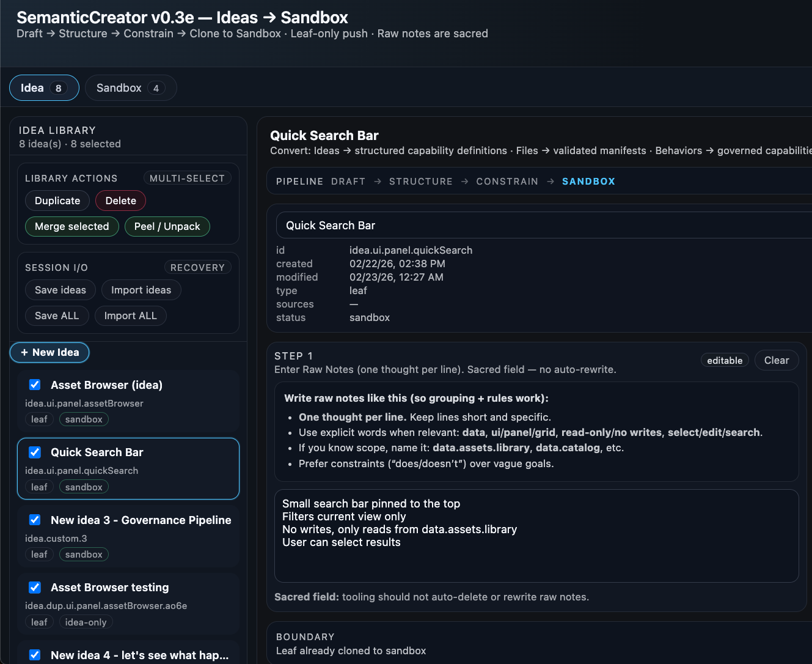The image size is (812, 664).
Task: Edit the Quick Search Bar title field
Action: click(544, 226)
